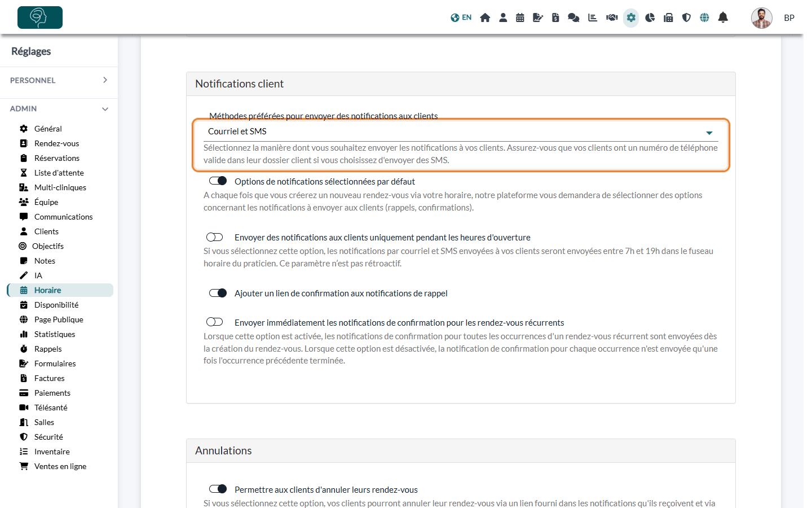Open the invoice dollar icon in top bar
The width and height of the screenshot is (812, 508).
555,17
